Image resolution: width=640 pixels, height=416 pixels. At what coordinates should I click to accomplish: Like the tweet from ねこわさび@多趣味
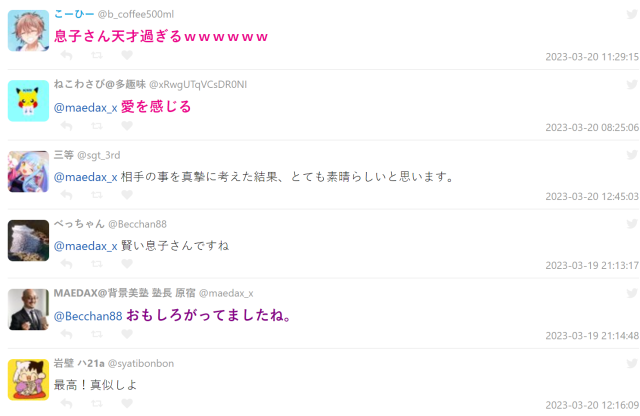pyautogui.click(x=127, y=126)
